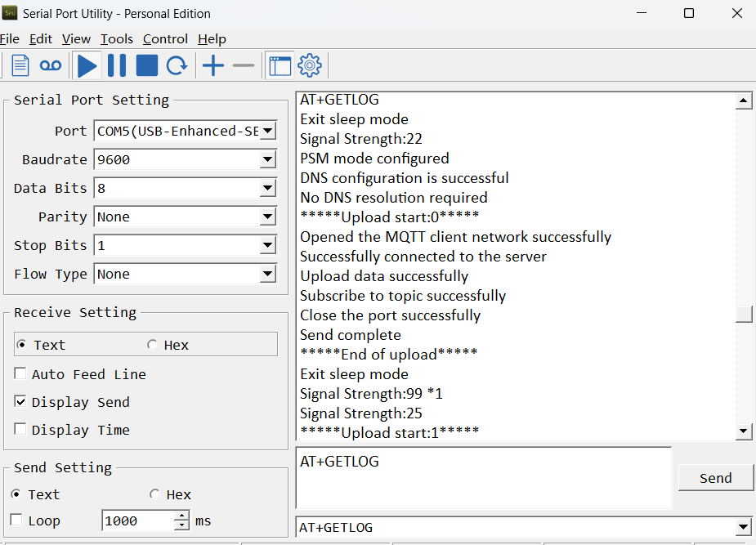756x545 pixels.
Task: Open the Help menu
Action: click(212, 39)
